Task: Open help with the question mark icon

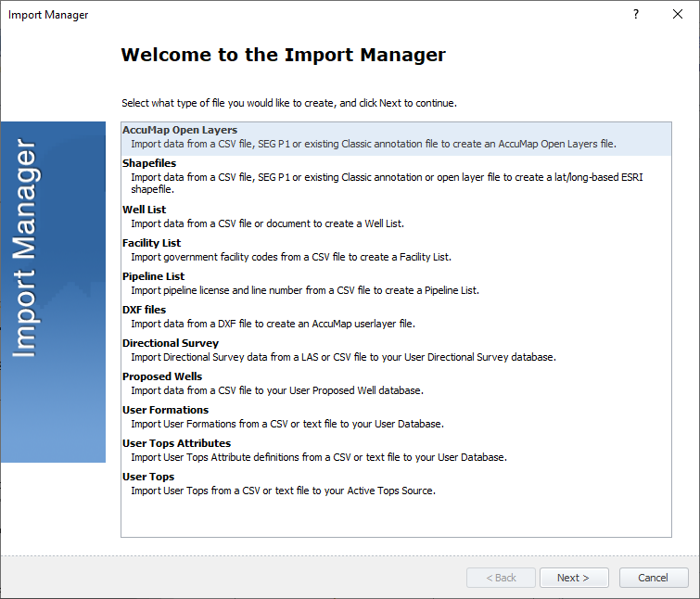Action: pos(636,15)
